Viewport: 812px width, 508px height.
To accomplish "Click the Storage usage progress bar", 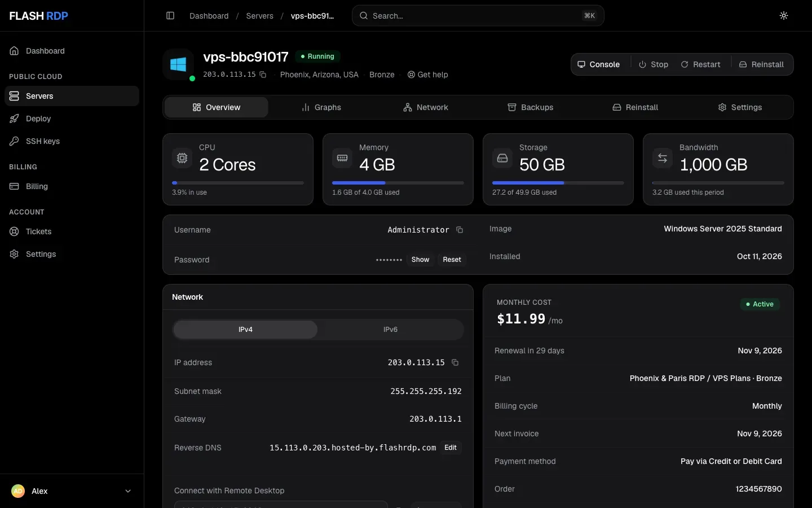I will [558, 183].
